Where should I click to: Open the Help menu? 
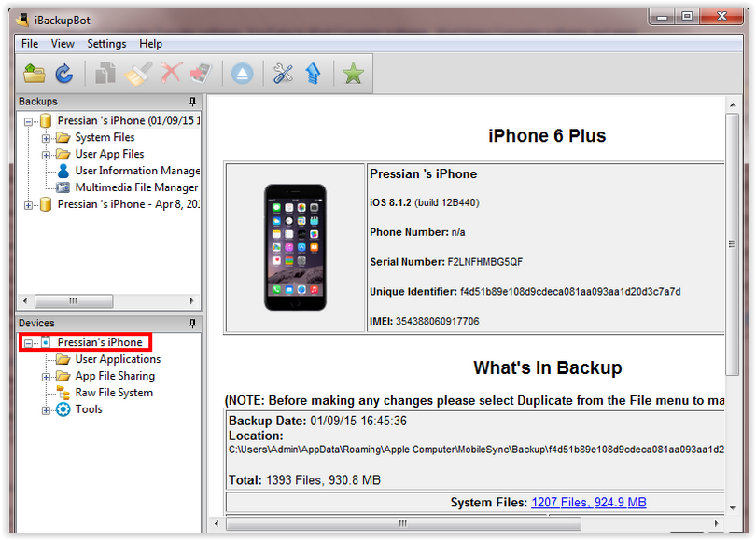(x=151, y=44)
